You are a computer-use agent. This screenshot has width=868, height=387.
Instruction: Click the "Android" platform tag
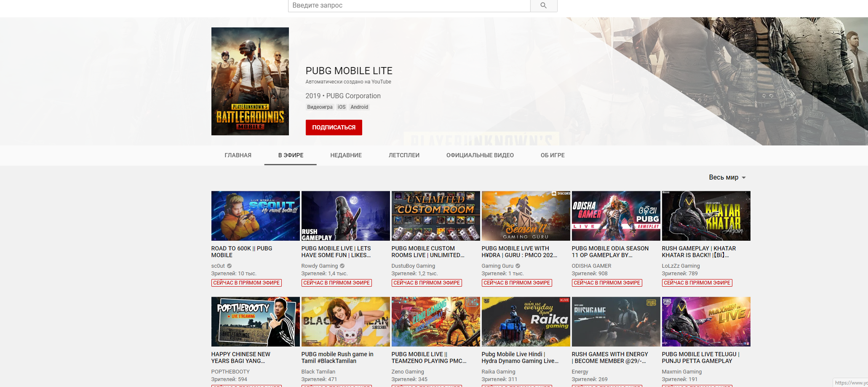click(359, 107)
